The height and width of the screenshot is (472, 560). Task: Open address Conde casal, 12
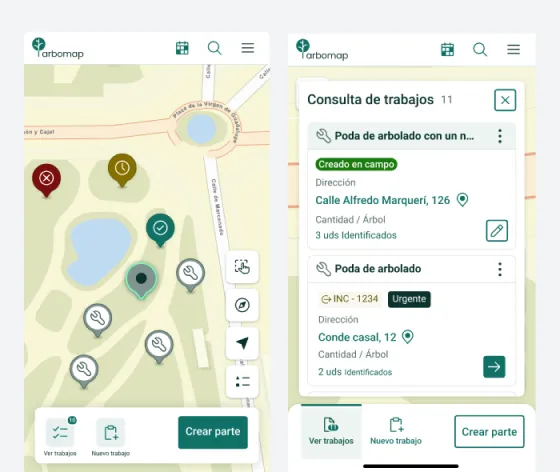point(357,337)
